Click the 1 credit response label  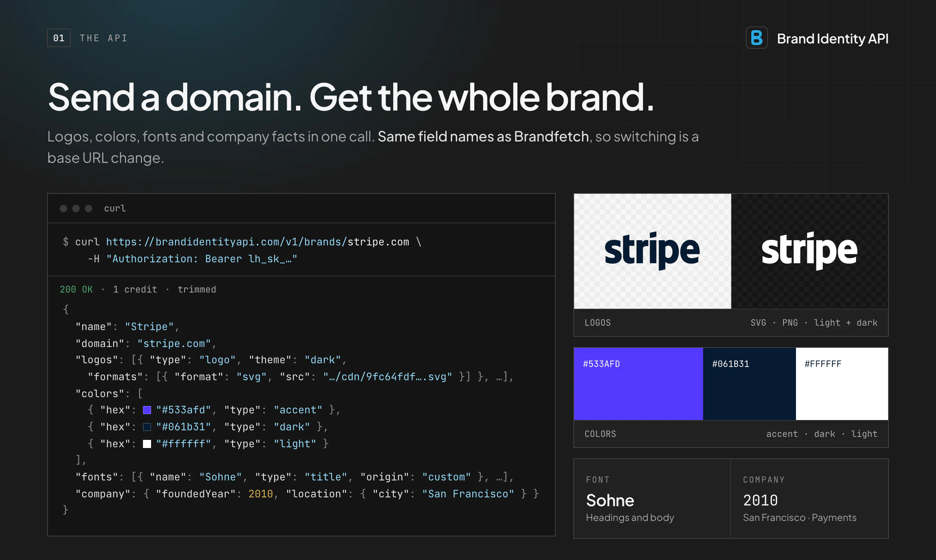point(135,290)
